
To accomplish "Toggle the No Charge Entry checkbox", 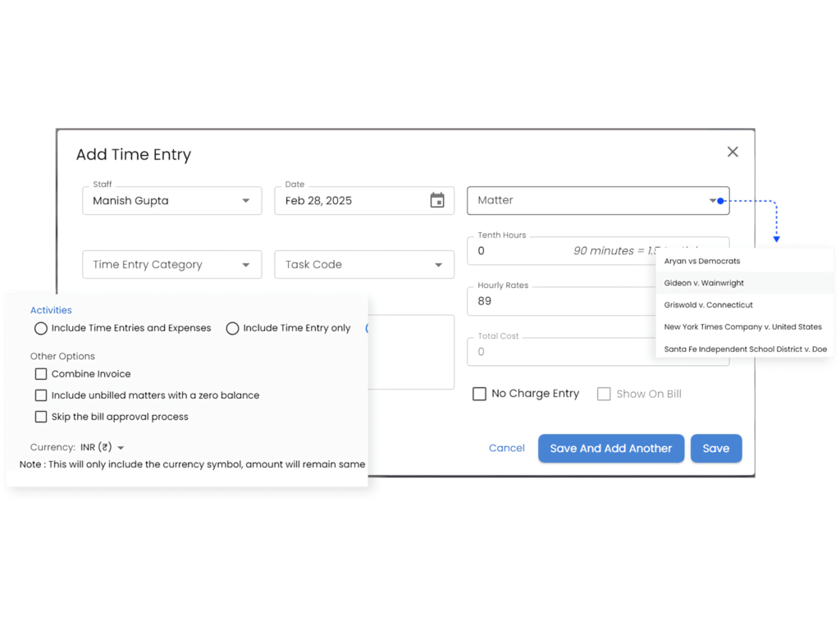I will pyautogui.click(x=479, y=394).
